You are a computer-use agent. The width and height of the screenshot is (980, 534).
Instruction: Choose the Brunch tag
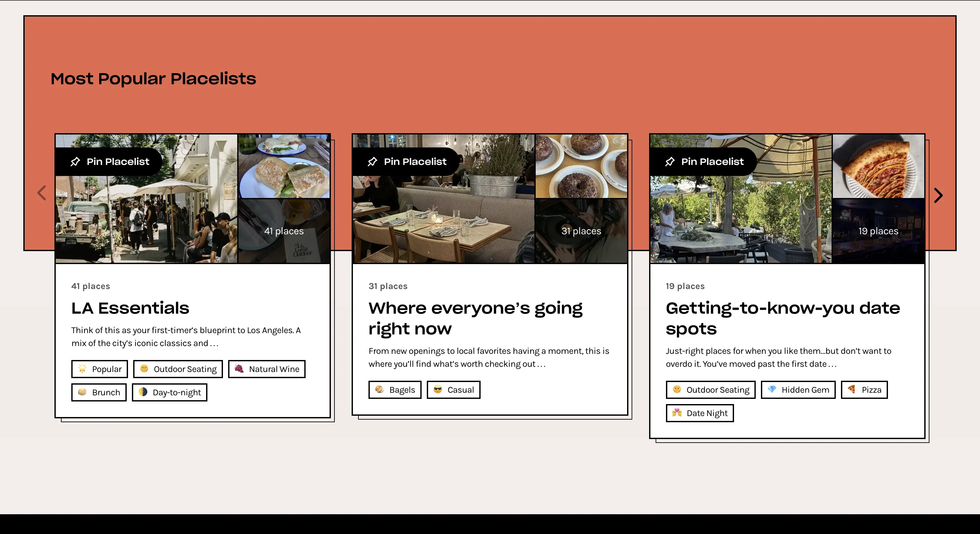point(99,392)
